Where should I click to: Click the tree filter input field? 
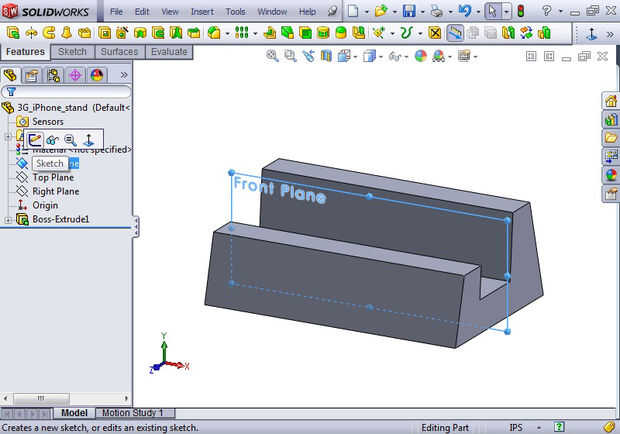(x=66, y=92)
